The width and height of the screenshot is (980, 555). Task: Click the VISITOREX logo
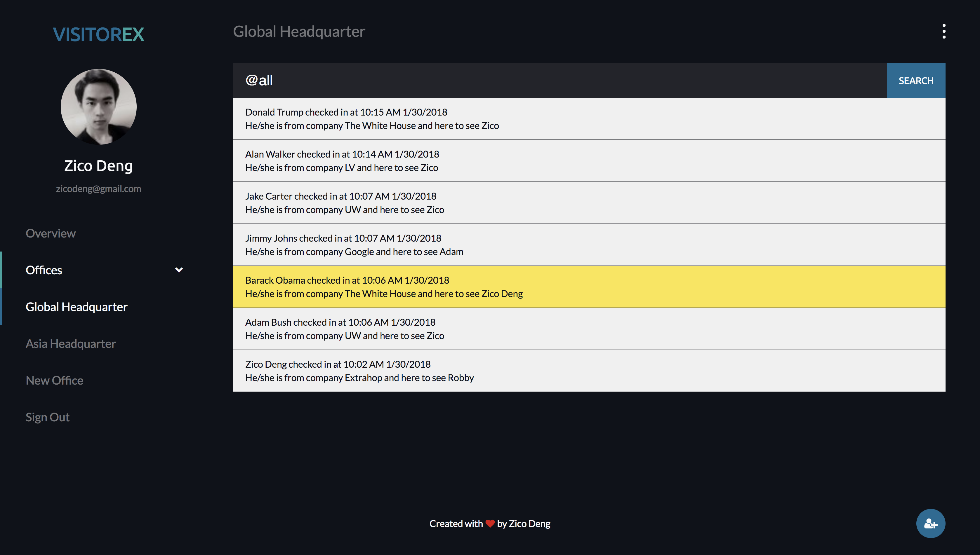click(x=98, y=34)
